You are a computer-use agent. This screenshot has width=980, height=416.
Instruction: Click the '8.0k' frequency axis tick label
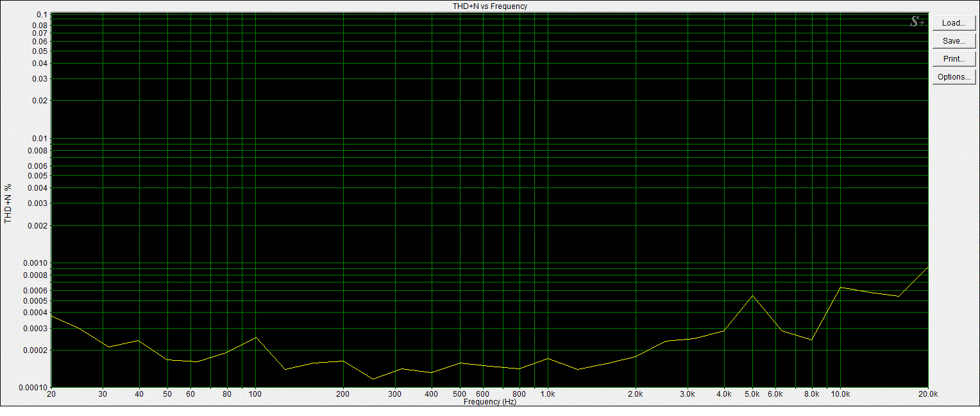pyautogui.click(x=812, y=394)
